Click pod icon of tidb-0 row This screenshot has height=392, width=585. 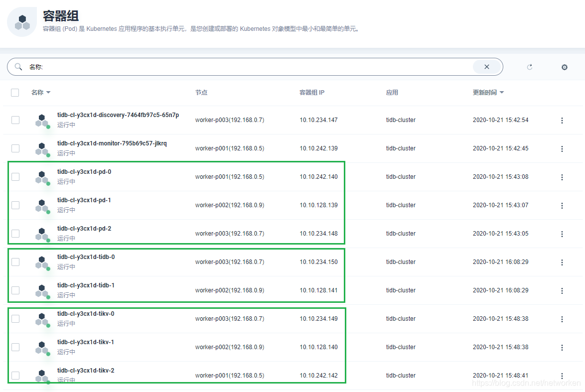[x=42, y=262]
